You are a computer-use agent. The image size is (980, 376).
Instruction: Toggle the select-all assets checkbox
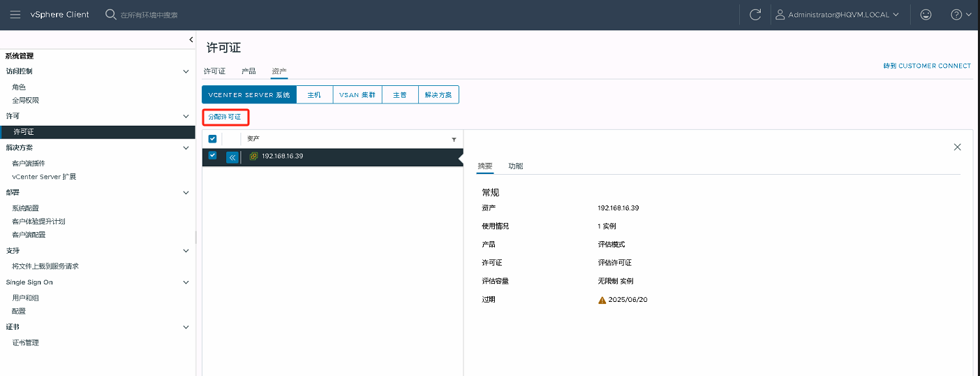point(212,138)
